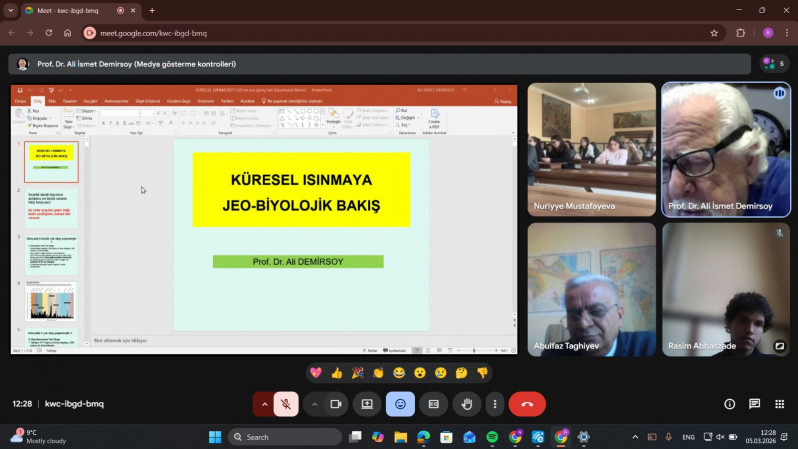Click the camera site permission icon in address bar
Screen dimensions: 798x449
click(x=90, y=33)
